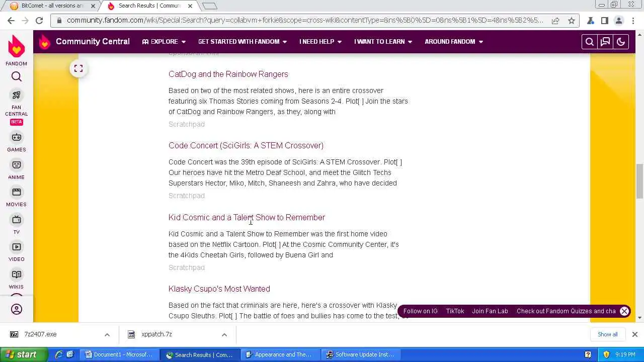Screen dimensions: 644x362
Task: Click Scratchpad under Kid Cosmic result
Action: [187, 267]
